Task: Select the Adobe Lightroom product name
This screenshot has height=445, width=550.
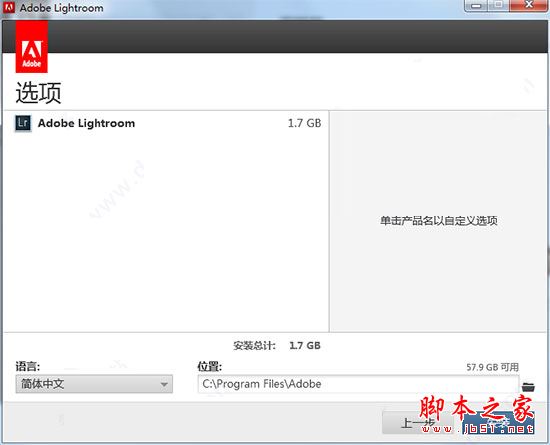Action: (x=86, y=123)
